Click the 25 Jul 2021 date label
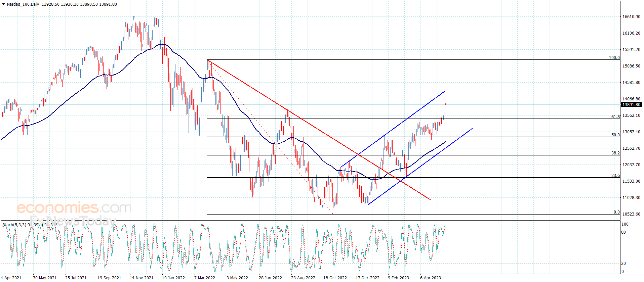This screenshot has height=282, width=644. [76, 278]
